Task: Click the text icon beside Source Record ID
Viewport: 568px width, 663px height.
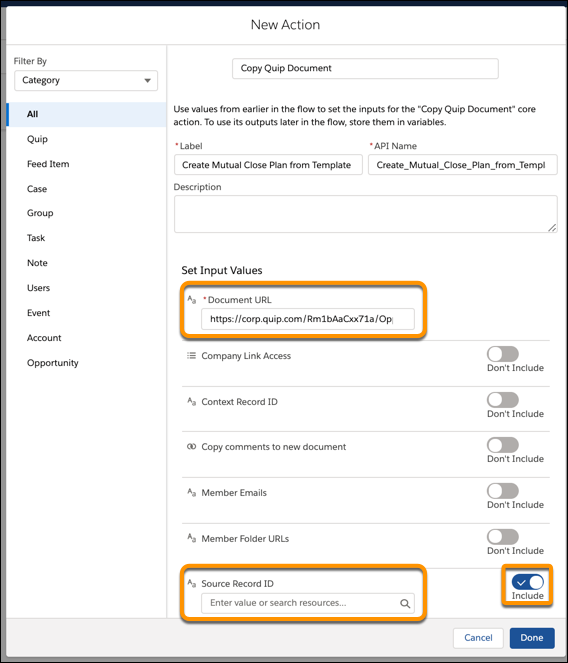Action: tap(192, 584)
